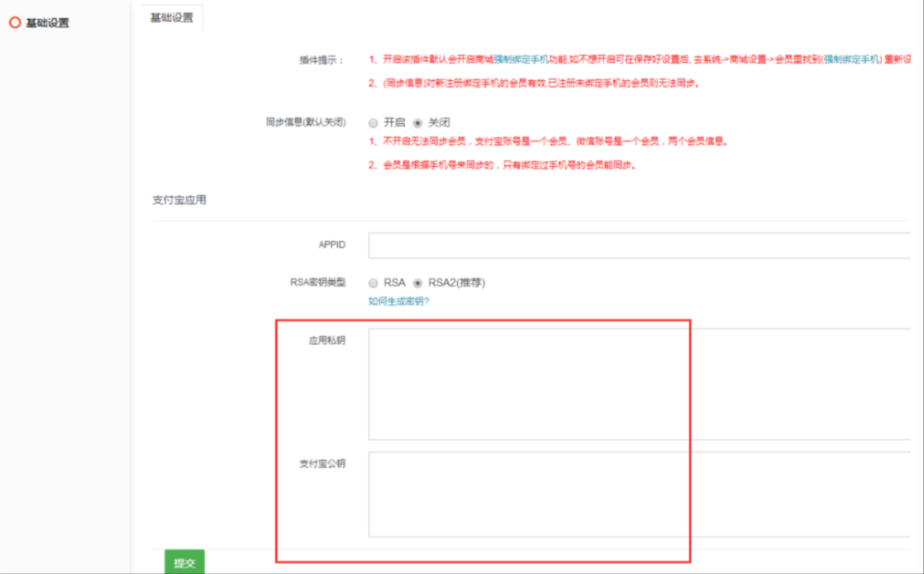924x574 pixels.
Task: Click the circle icon beside 基础设置 in sidebar
Action: (x=14, y=23)
